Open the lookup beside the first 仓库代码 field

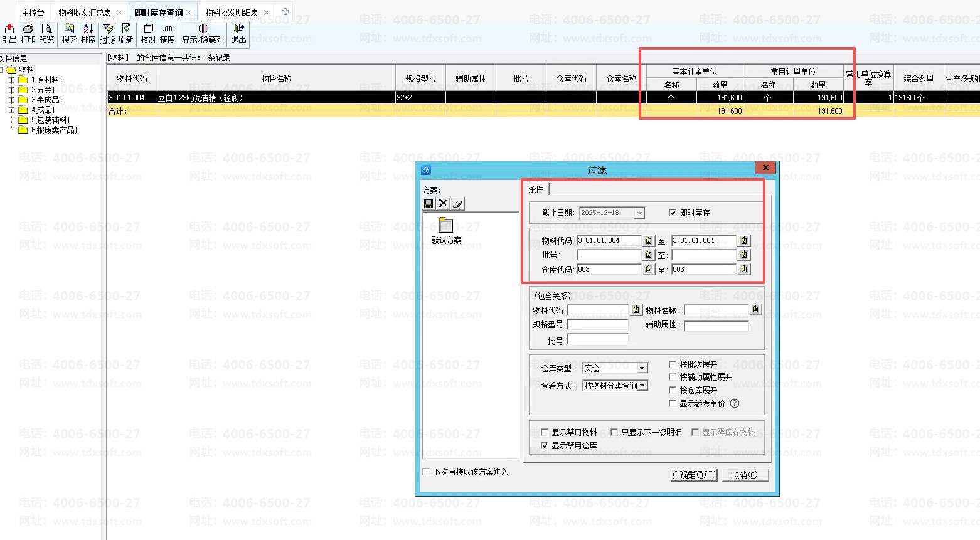click(x=649, y=269)
